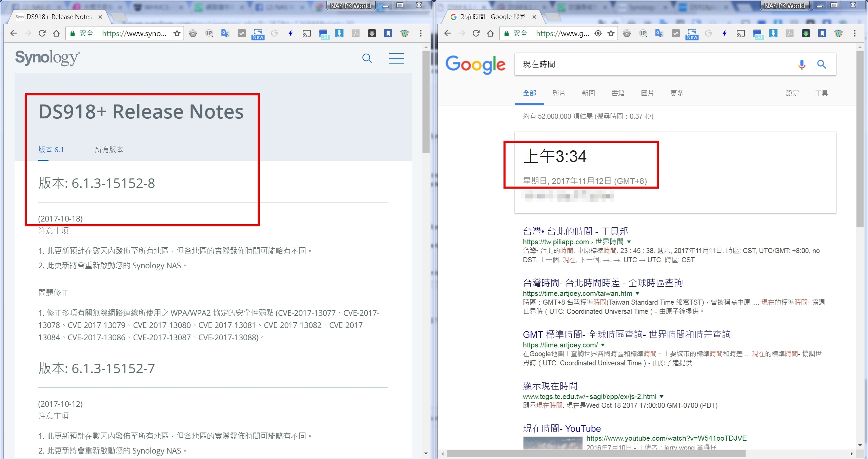Screen dimensions: 868x459
Task: Bookmark the Synology page with star icon
Action: (x=177, y=33)
